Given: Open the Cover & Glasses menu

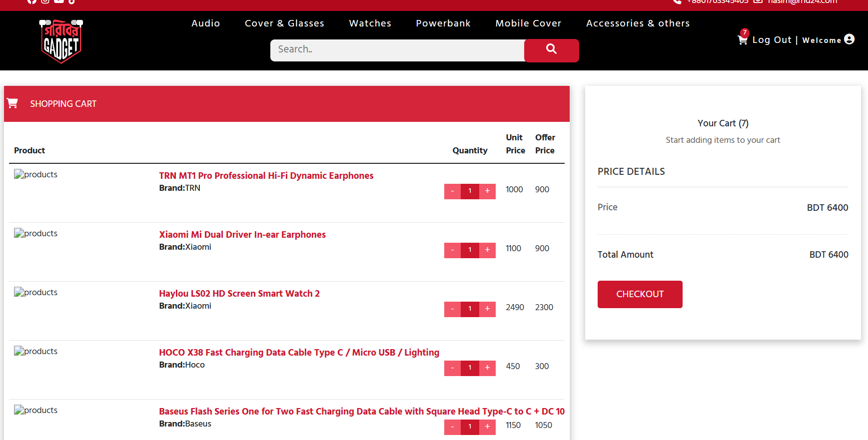Looking at the screenshot, I should 284,23.
